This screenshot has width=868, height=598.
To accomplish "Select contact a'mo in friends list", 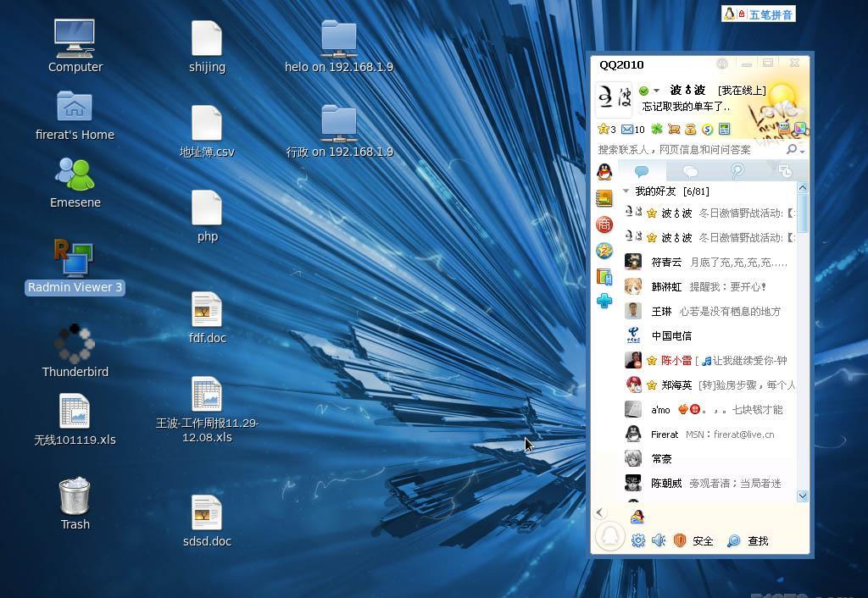I will (x=709, y=409).
